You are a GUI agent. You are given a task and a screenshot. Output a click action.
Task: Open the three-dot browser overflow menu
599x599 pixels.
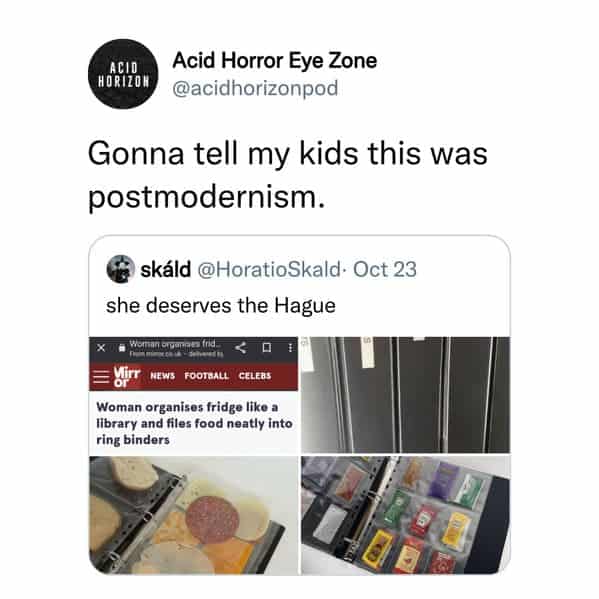tap(290, 348)
